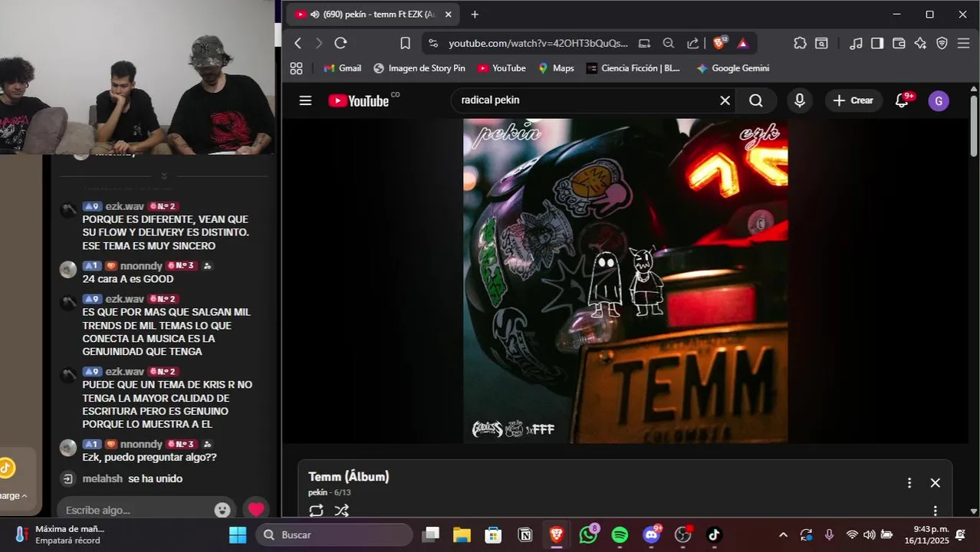980x552 pixels.
Task: Open the media control music note icon
Action: [856, 44]
